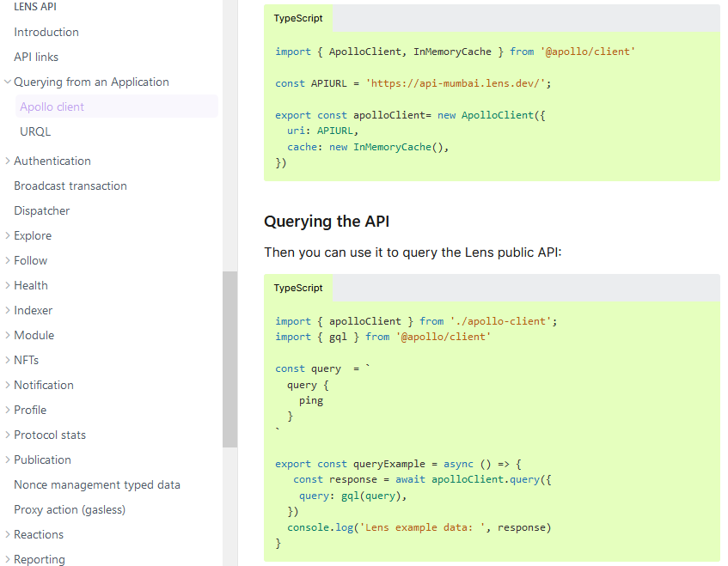This screenshot has width=728, height=566.
Task: Expand the Notification sidebar section
Action: [x=8, y=385]
